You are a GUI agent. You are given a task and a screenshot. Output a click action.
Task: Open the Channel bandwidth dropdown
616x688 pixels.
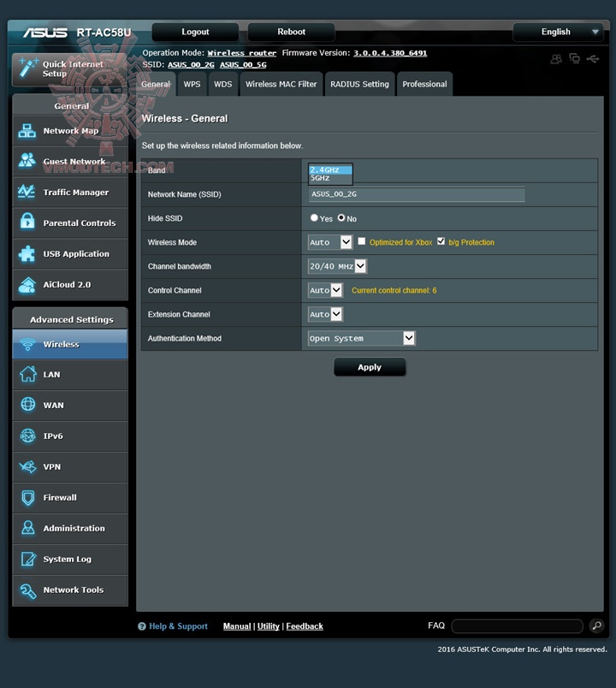[337, 266]
